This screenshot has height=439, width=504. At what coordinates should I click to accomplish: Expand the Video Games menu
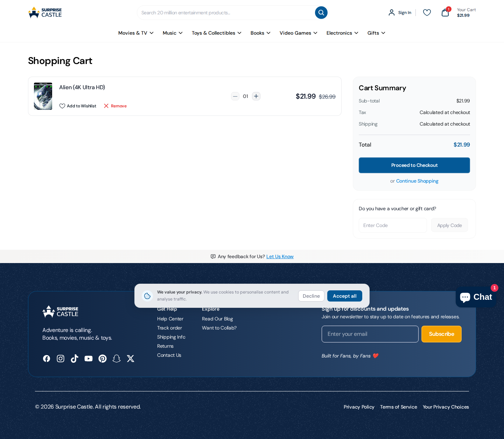tap(299, 33)
